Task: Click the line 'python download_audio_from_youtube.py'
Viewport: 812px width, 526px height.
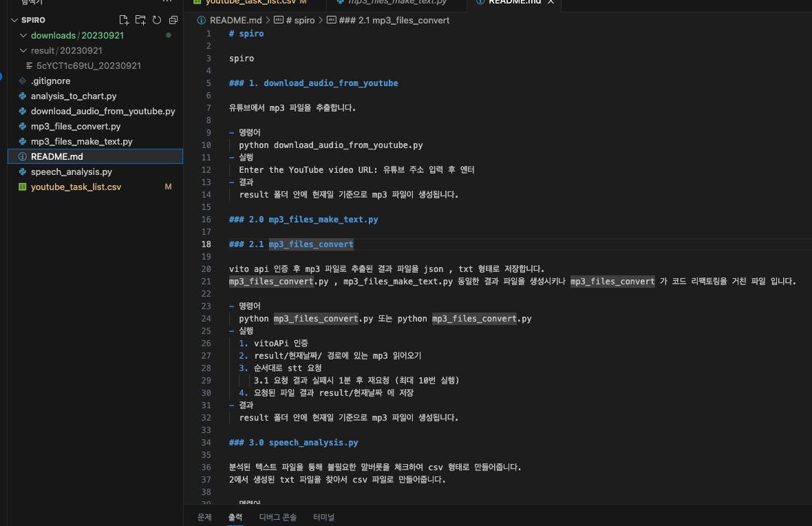Action: click(331, 145)
